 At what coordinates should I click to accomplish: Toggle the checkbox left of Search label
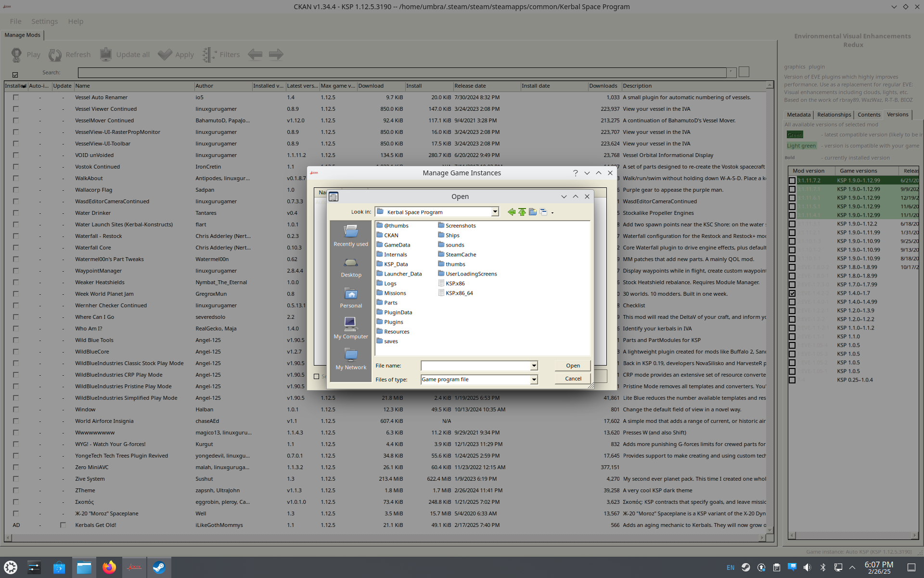15,75
